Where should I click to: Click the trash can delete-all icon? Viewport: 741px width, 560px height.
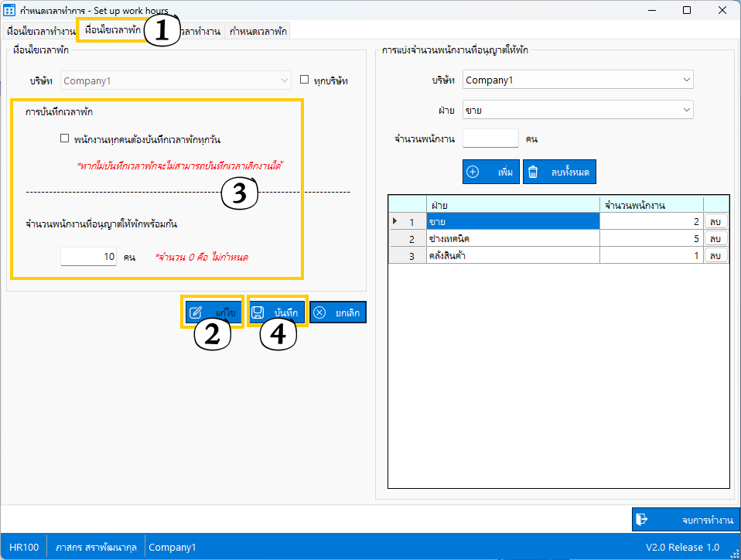533,172
